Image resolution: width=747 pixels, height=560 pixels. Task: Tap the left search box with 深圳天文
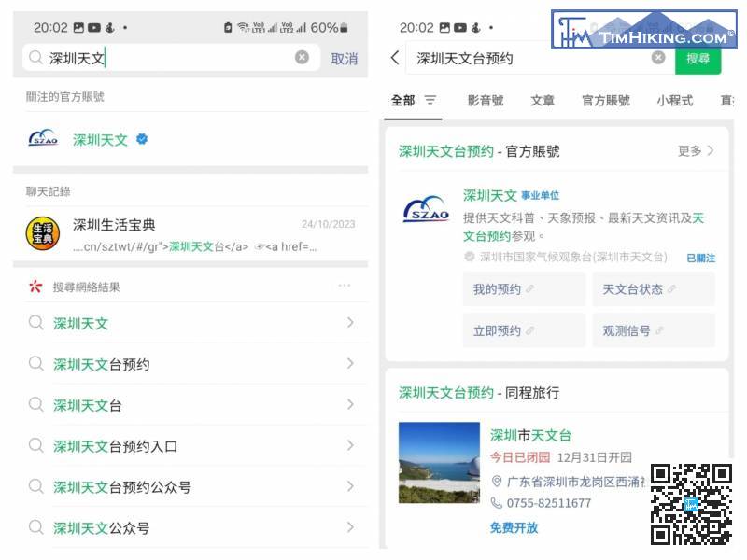coord(171,58)
